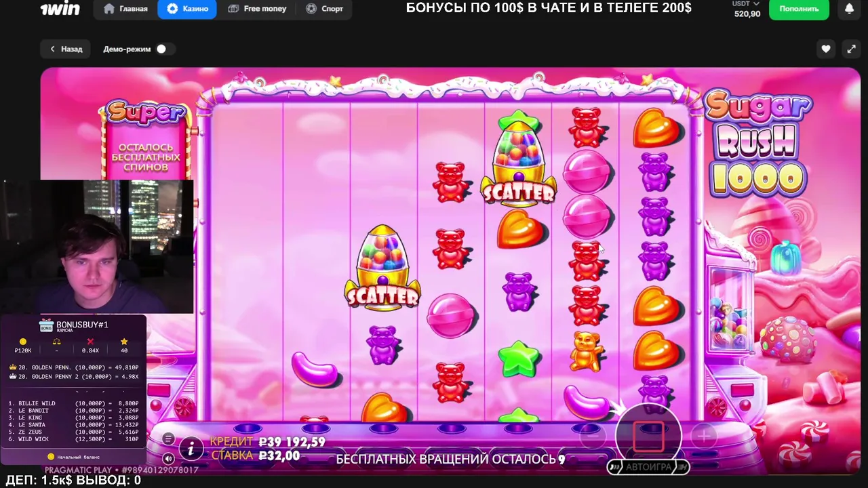Click the GOLDEN PENNY 2 4.98X row

73,377
